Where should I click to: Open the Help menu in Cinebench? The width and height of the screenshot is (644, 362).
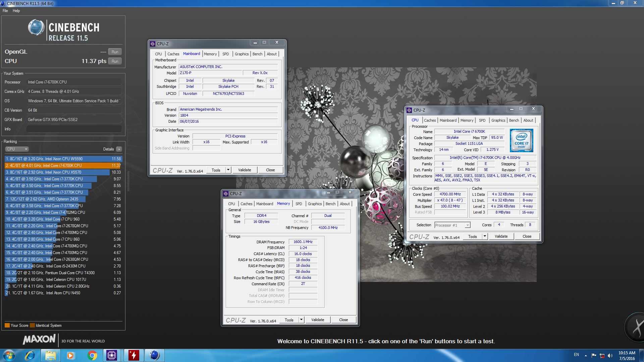(x=16, y=11)
